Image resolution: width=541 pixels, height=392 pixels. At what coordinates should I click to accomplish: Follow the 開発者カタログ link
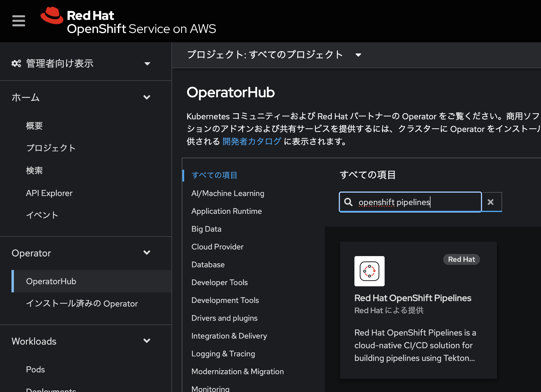coord(252,141)
